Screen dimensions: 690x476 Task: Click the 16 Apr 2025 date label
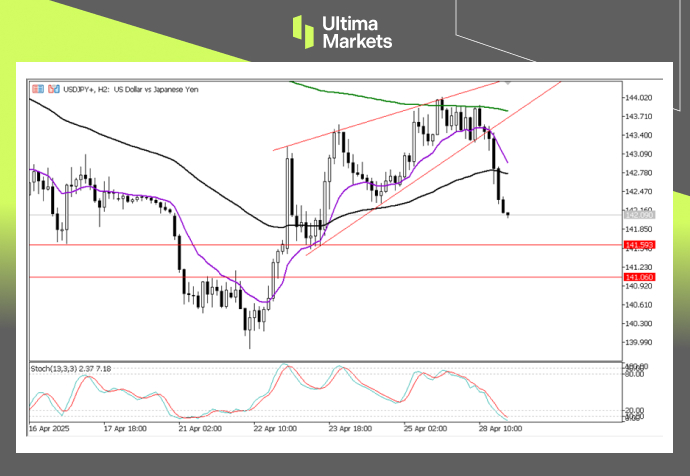click(x=51, y=427)
